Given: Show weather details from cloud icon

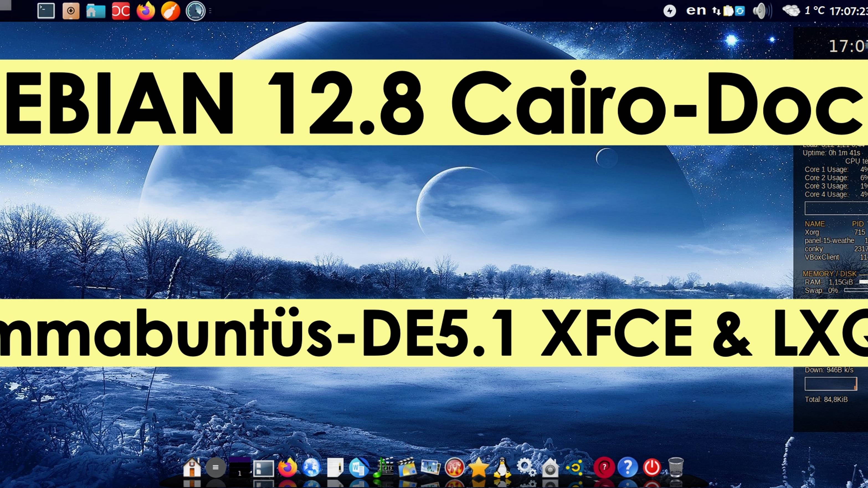Looking at the screenshot, I should point(791,11).
